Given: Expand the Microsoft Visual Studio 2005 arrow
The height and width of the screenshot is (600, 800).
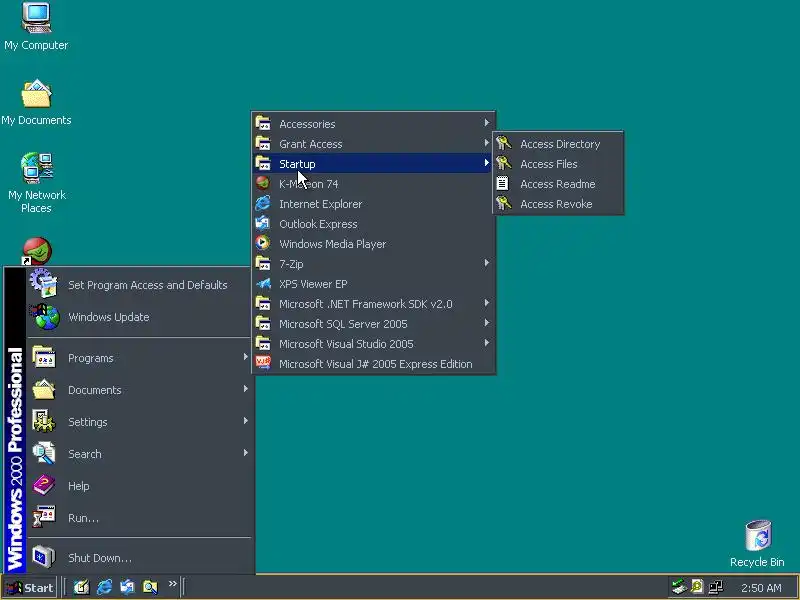Looking at the screenshot, I should 487,343.
